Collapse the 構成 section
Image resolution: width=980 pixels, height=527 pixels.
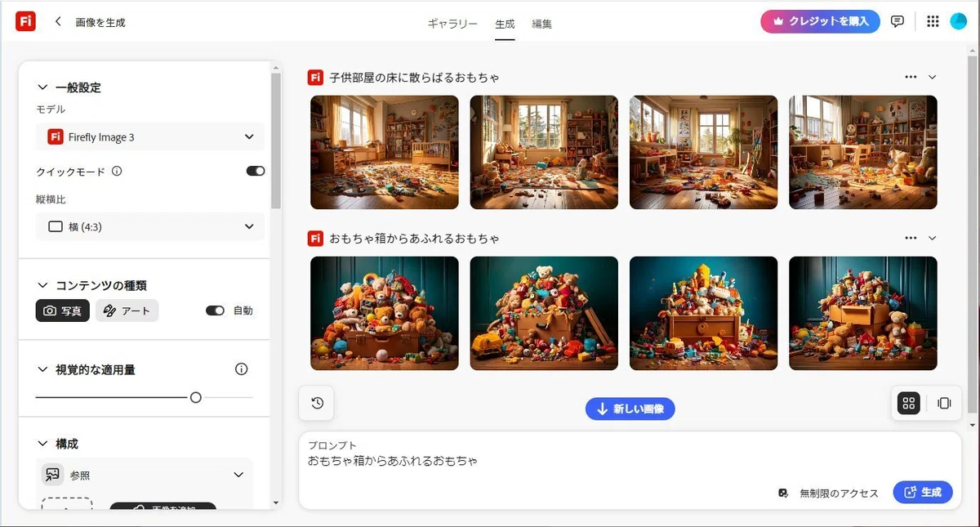tap(43, 444)
